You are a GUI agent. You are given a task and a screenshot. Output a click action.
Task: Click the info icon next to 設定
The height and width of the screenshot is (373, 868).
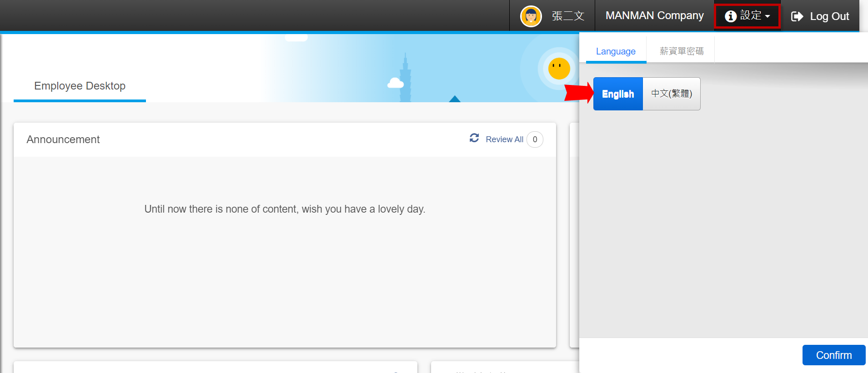point(730,16)
